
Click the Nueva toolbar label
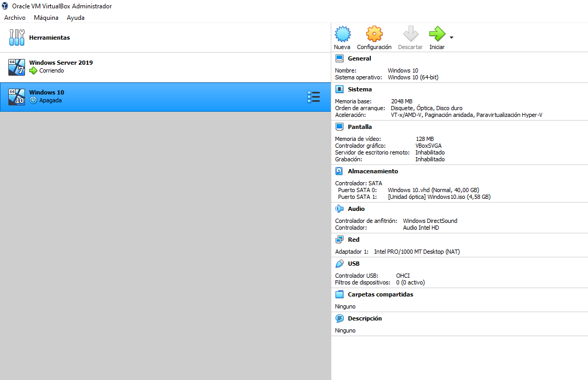pos(342,47)
